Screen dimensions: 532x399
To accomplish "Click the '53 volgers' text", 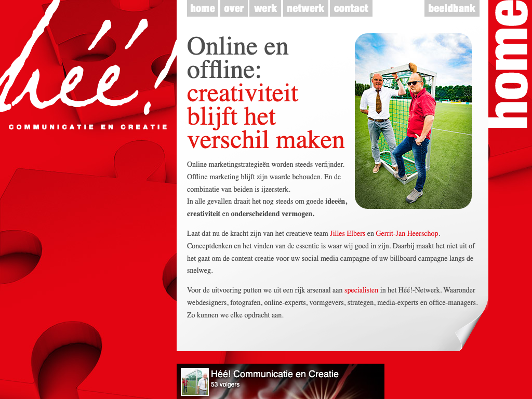I will click(225, 384).
